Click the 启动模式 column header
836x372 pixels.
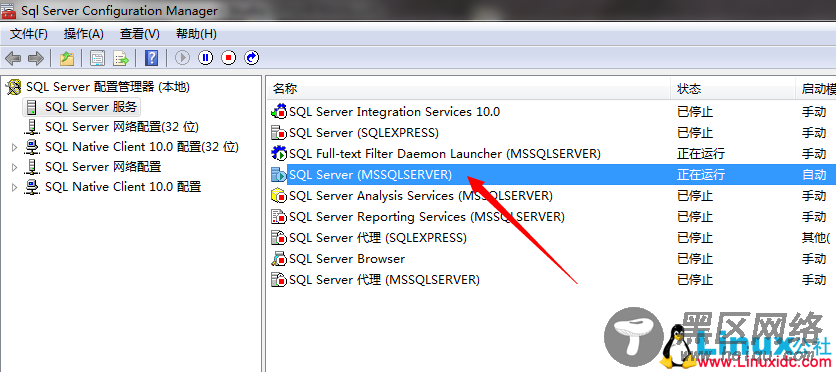816,88
